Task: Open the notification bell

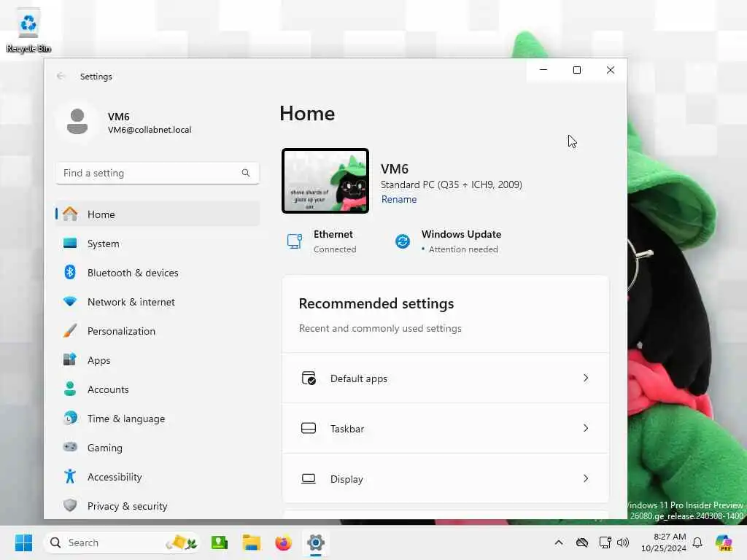Action: (697, 542)
